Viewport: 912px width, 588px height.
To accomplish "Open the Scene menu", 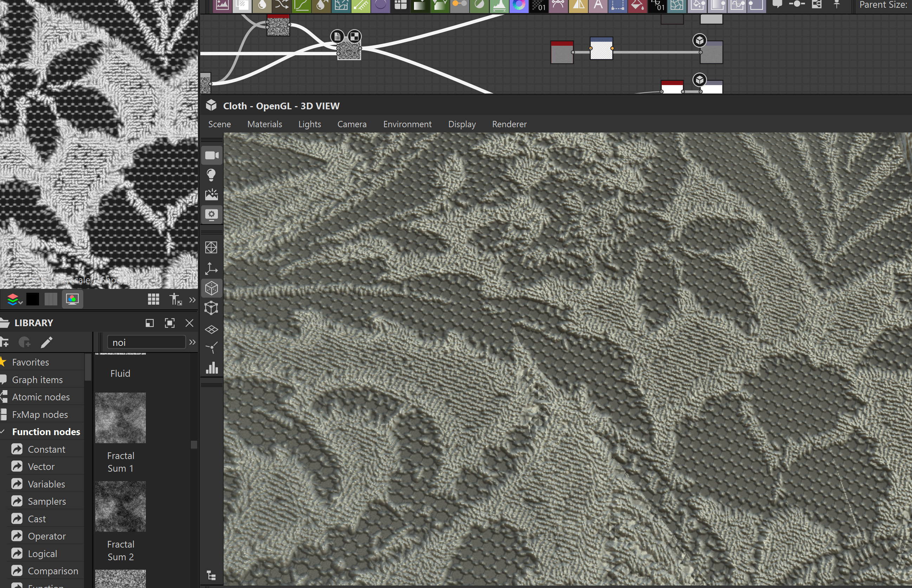I will tap(220, 124).
